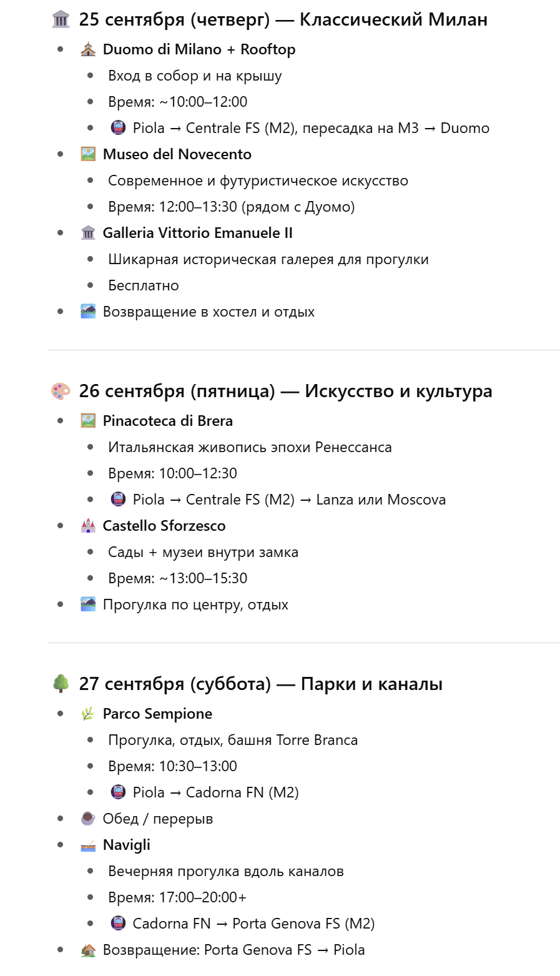This screenshot has height=976, width=560.
Task: Click the church emoji next to Duomo di Milano
Action: (x=88, y=49)
